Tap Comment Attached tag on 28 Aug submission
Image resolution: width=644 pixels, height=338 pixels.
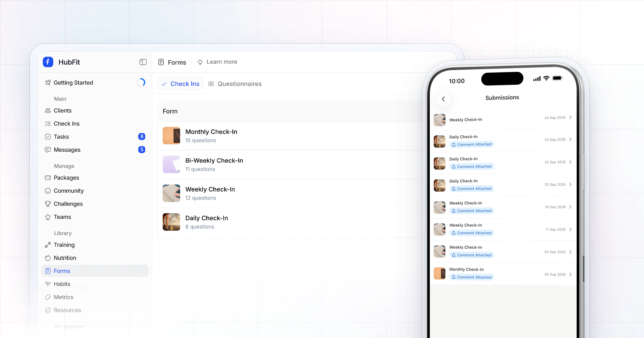click(x=472, y=277)
